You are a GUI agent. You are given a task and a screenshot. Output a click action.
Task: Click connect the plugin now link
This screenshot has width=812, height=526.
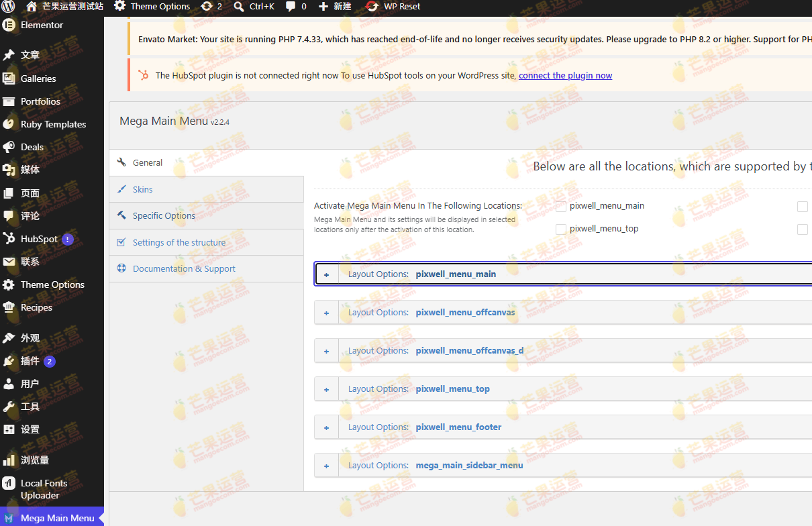click(x=565, y=75)
